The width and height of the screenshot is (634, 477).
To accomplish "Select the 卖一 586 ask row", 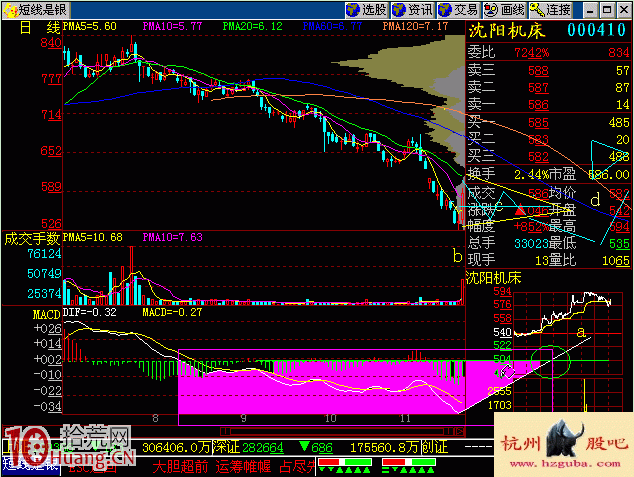I will click(549, 105).
